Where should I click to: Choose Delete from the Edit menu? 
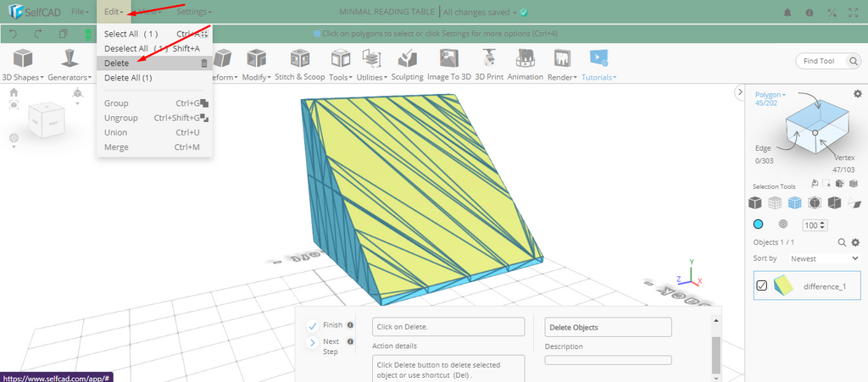[x=117, y=64]
